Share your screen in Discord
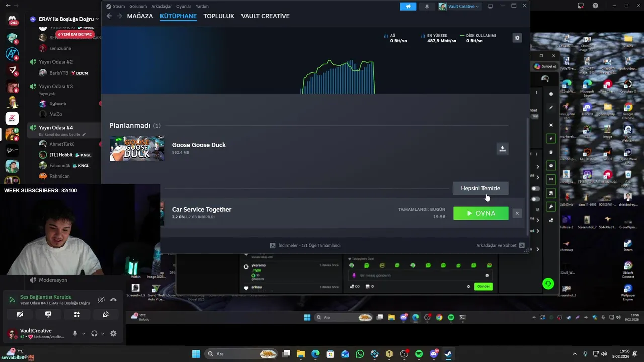The height and width of the screenshot is (362, 644). (48, 314)
